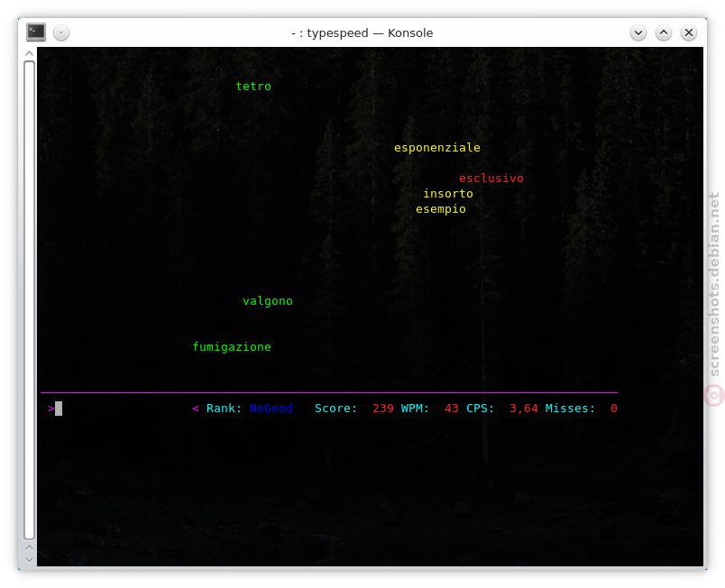Viewport: 725px width, 588px height.
Task: Click the word 'tetro'
Action: [253, 87]
